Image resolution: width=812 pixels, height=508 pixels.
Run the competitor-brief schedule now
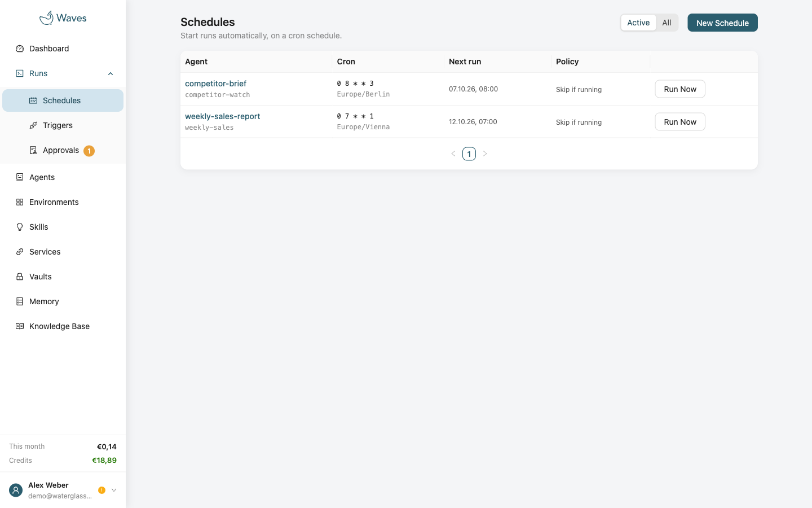coord(680,89)
